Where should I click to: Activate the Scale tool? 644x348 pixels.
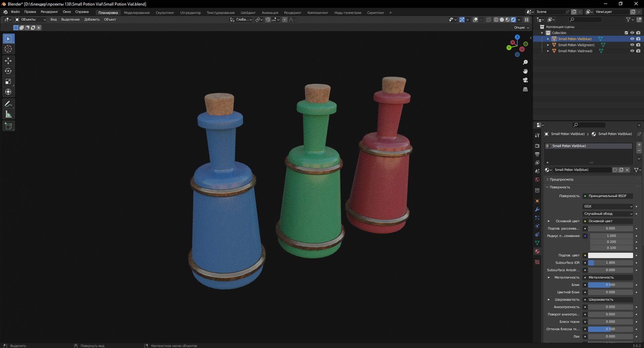pos(8,81)
